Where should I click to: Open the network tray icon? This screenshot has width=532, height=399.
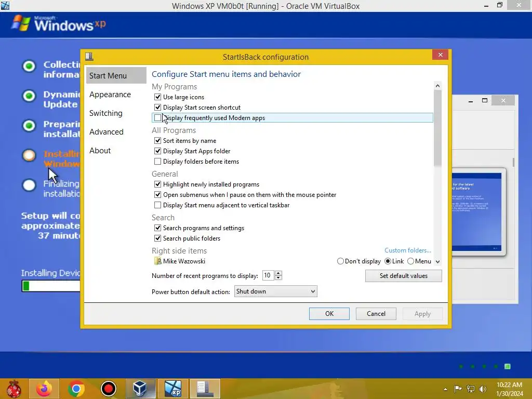[x=470, y=389]
